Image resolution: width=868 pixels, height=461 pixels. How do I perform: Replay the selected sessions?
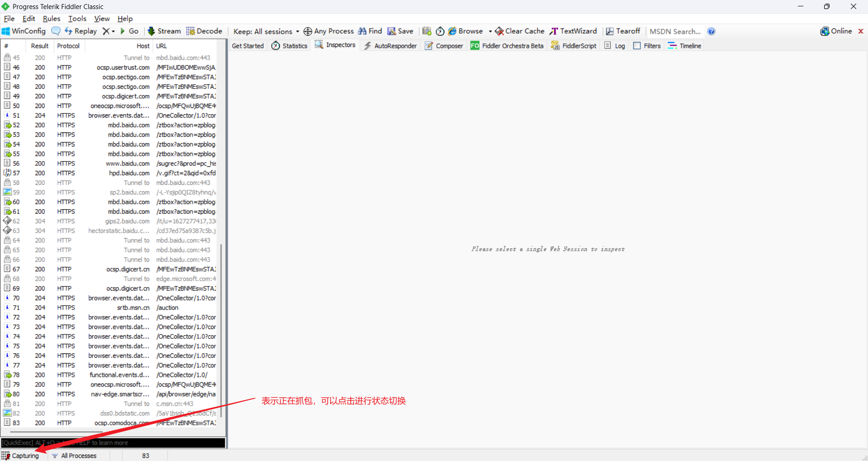click(x=80, y=31)
